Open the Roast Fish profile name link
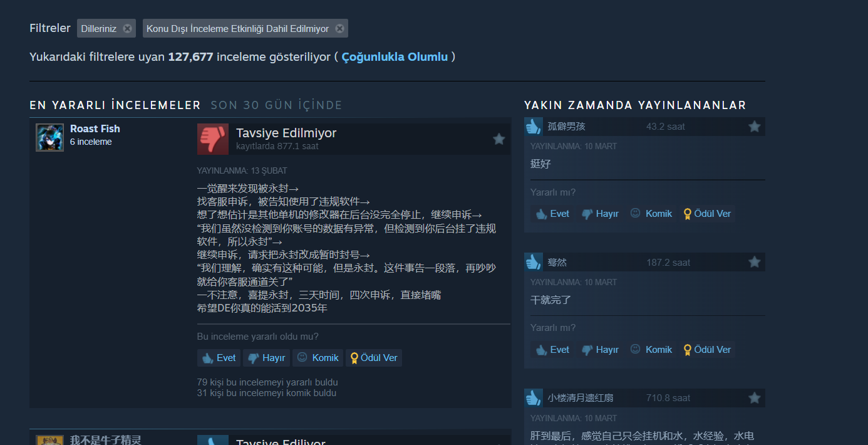 coord(95,128)
